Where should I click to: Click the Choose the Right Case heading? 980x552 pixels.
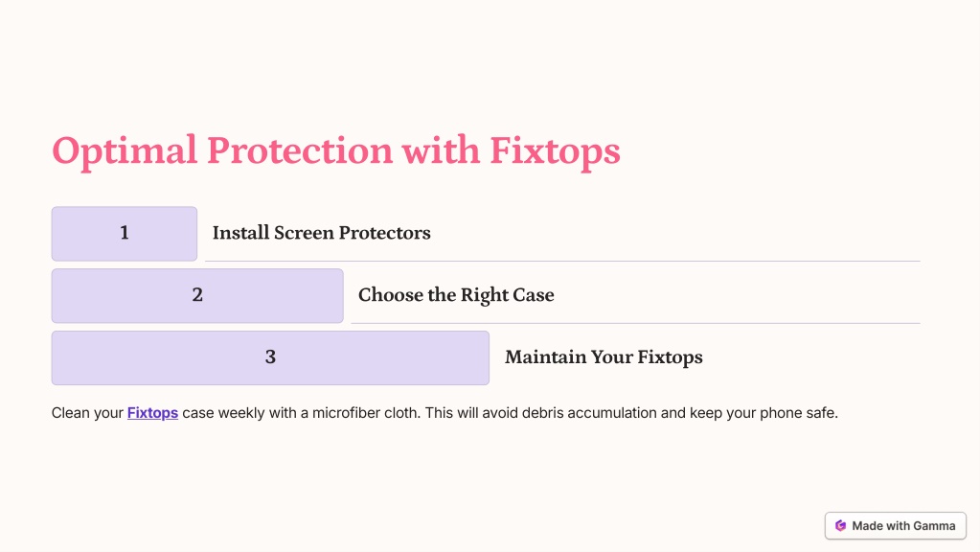point(456,295)
